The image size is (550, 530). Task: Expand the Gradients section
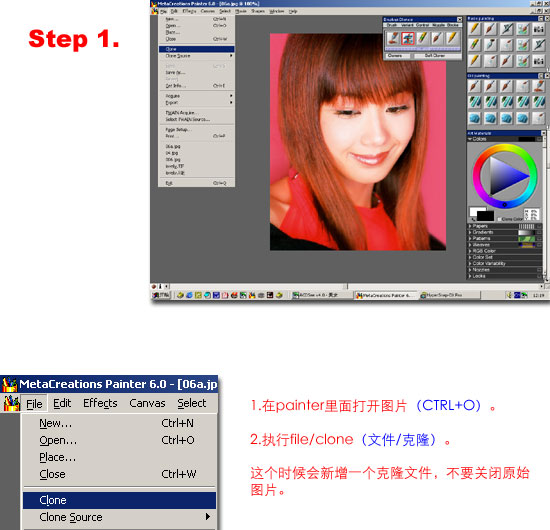(470, 232)
